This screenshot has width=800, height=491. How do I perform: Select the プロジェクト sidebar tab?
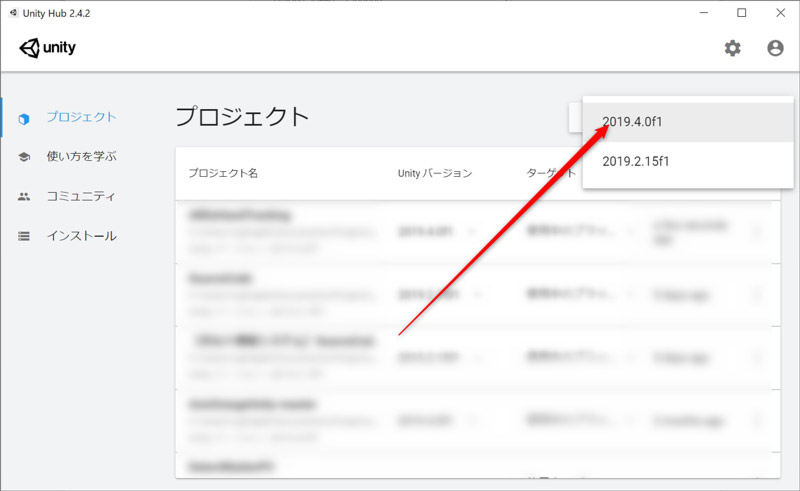coord(82,117)
